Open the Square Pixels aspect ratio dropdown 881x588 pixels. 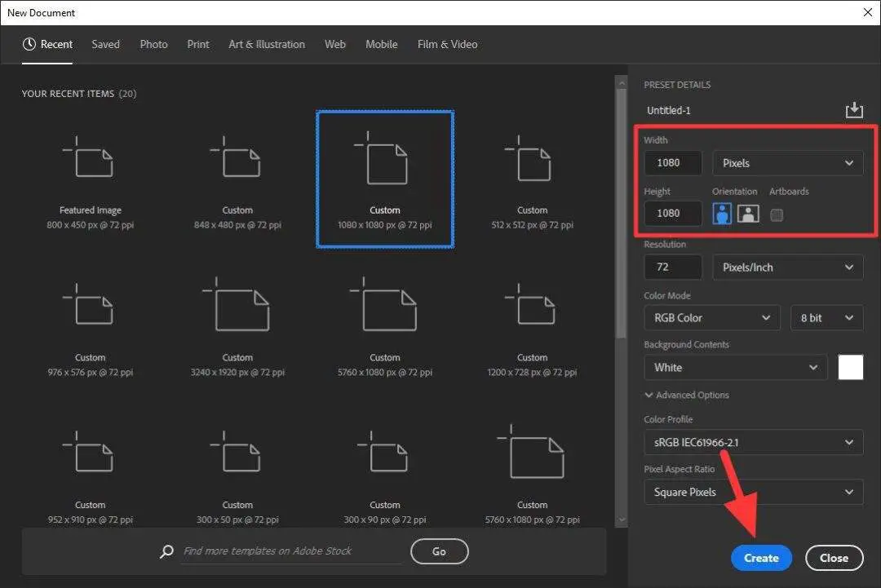[x=752, y=492]
